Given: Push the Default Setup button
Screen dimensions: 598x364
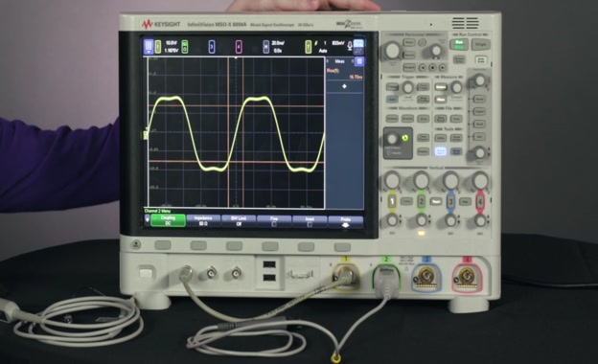Looking at the screenshot, I should click(x=459, y=59).
